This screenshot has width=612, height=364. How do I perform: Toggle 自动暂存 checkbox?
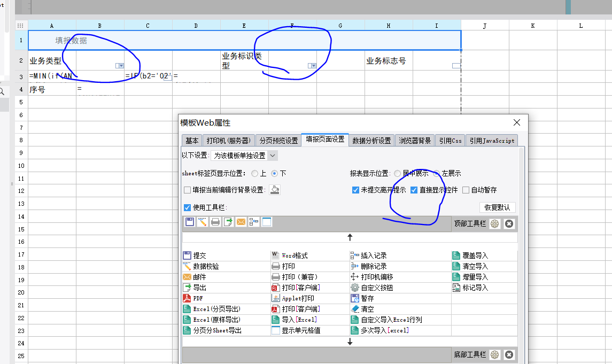tap(466, 190)
